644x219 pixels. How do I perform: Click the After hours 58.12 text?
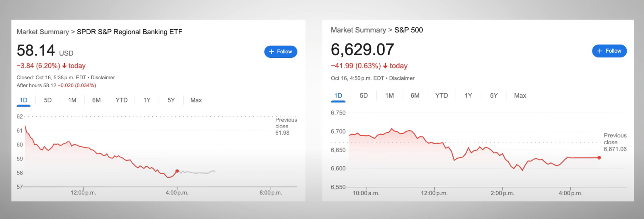pos(36,86)
